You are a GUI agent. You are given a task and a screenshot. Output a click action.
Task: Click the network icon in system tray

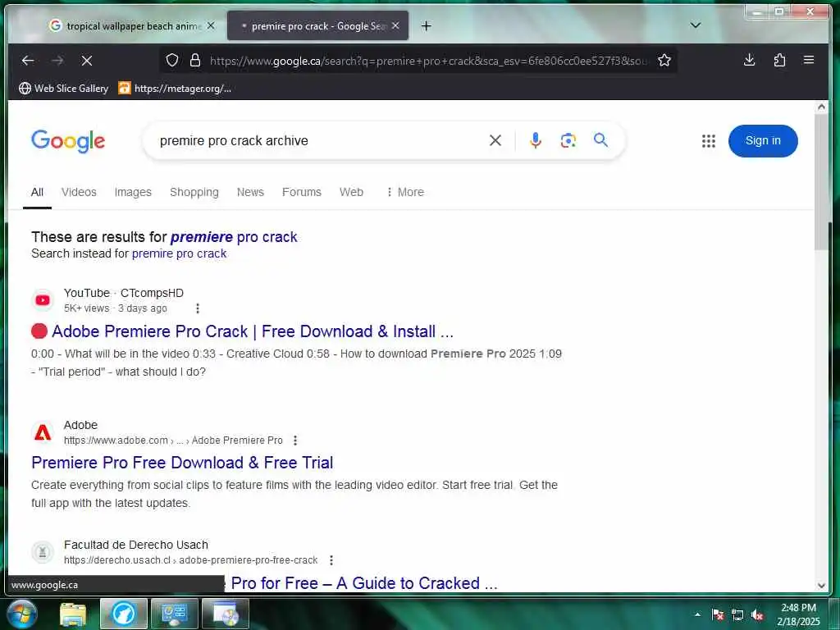(737, 615)
